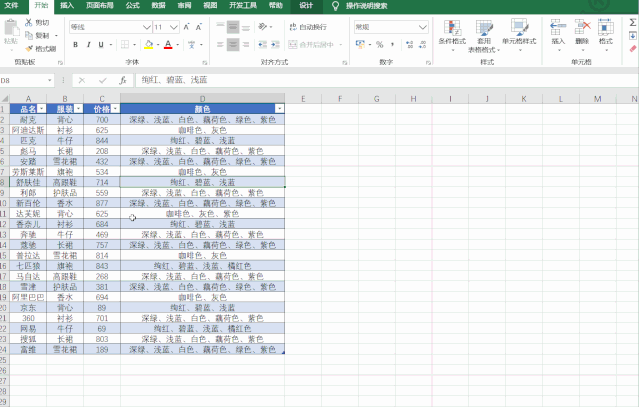The image size is (639, 407).
Task: Switch to the 设计 Design tab
Action: click(x=306, y=5)
